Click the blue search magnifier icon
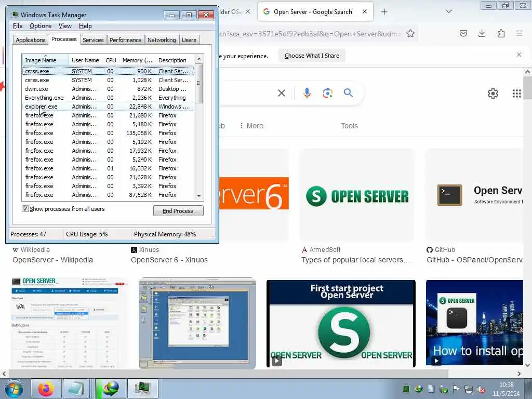 click(x=349, y=92)
